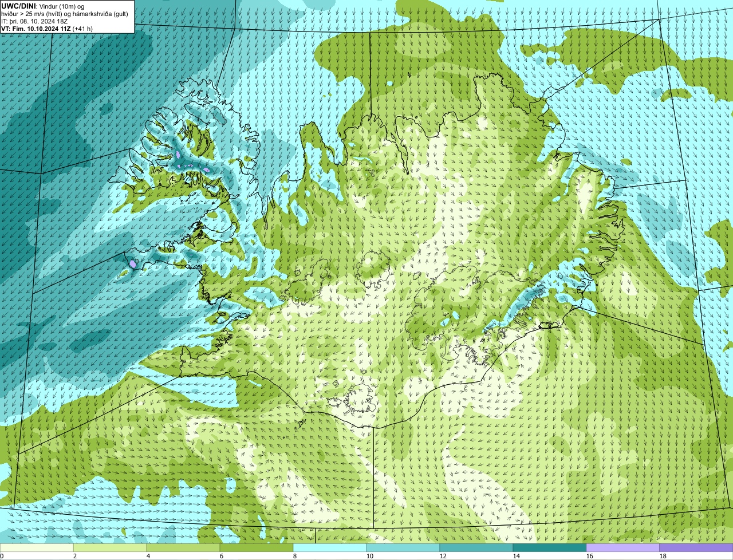Click the scale label '16'

click(x=590, y=556)
